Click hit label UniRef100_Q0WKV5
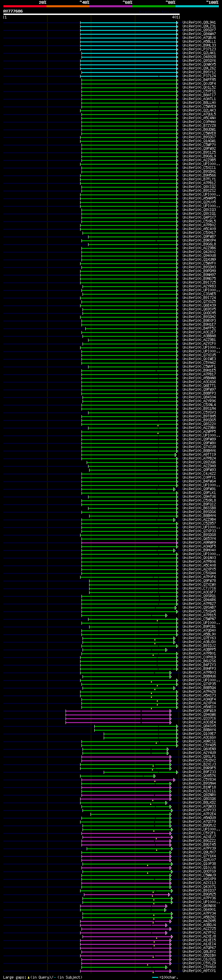 (x=199, y=64)
